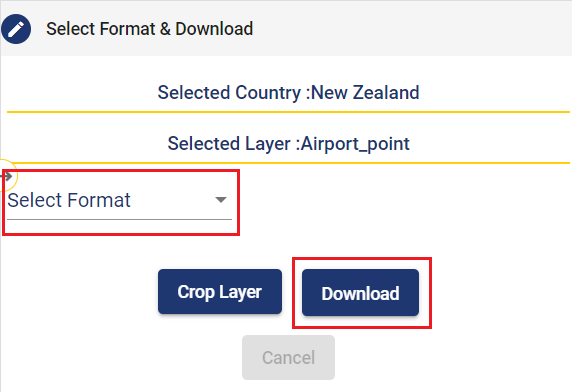Viewport: 572px width, 392px height.
Task: Click the Download button
Action: click(360, 293)
